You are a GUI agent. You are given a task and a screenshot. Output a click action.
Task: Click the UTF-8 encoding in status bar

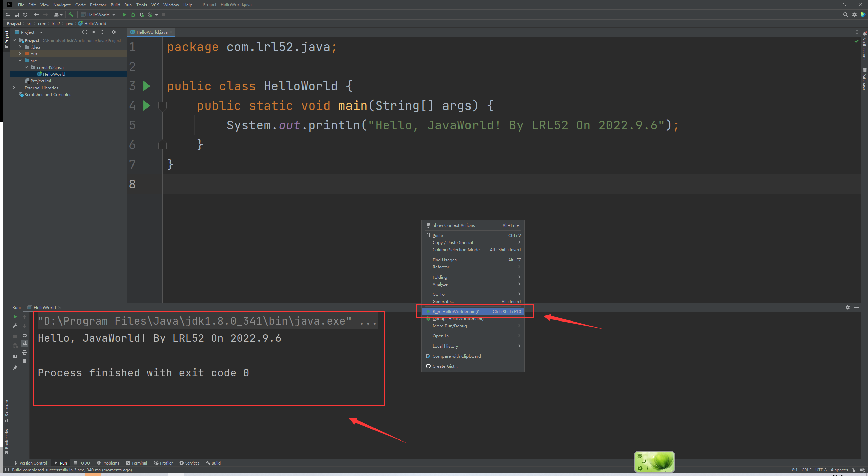[820, 470]
